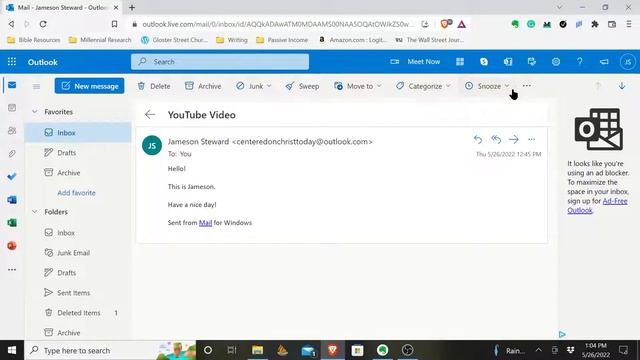Open the Calendar module in left rail
The width and height of the screenshot is (640, 360).
point(12,108)
